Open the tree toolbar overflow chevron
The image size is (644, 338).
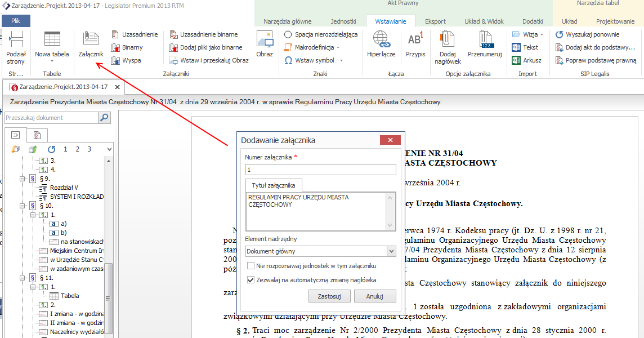(x=109, y=149)
